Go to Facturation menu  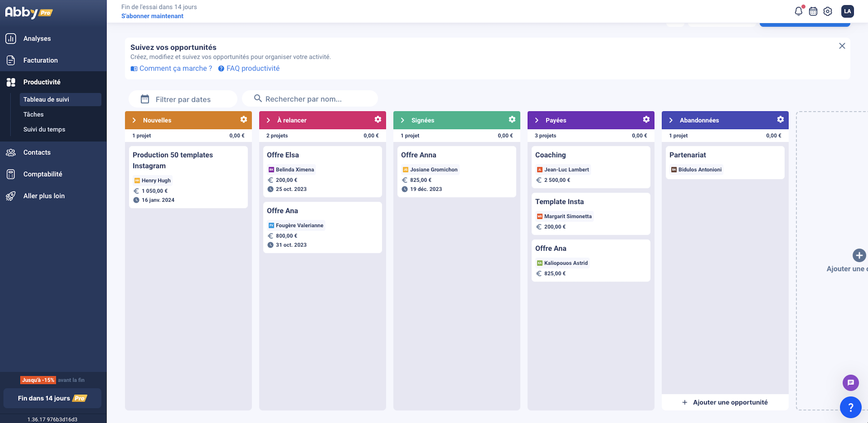pyautogui.click(x=40, y=60)
